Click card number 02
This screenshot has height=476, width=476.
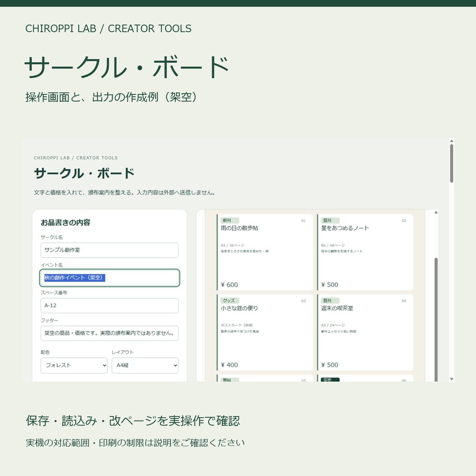pos(404,221)
